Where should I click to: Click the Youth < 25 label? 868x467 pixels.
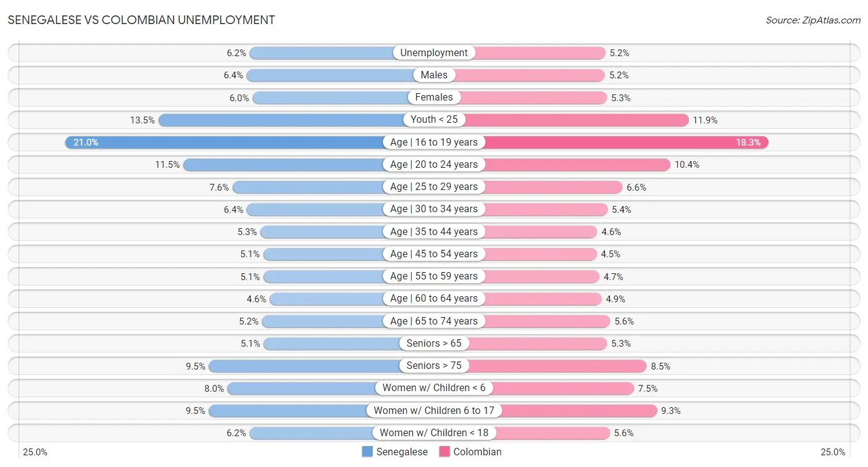point(434,120)
